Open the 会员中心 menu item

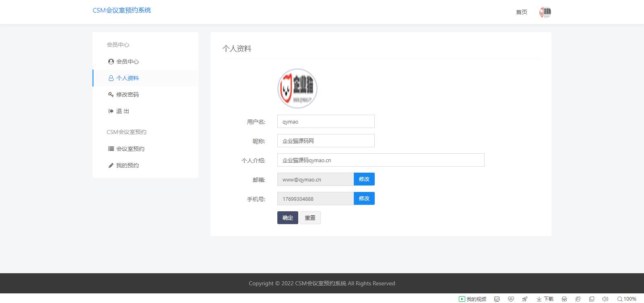pyautogui.click(x=145, y=62)
